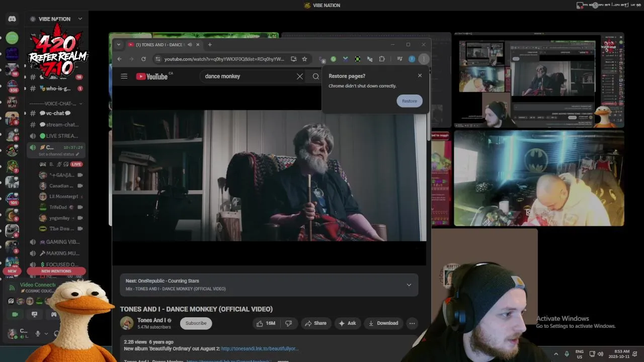This screenshot has height=362, width=644.
Task: Jump to NEW unread servers pill
Action: point(12,271)
